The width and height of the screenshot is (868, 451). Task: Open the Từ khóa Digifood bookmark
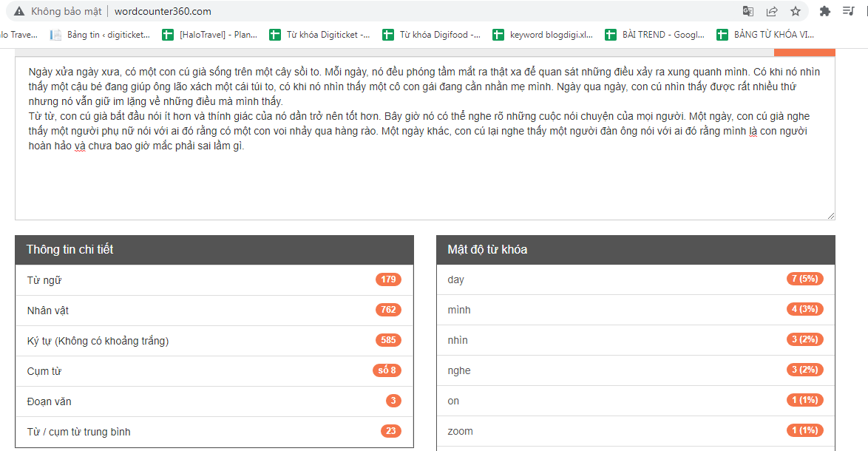432,35
